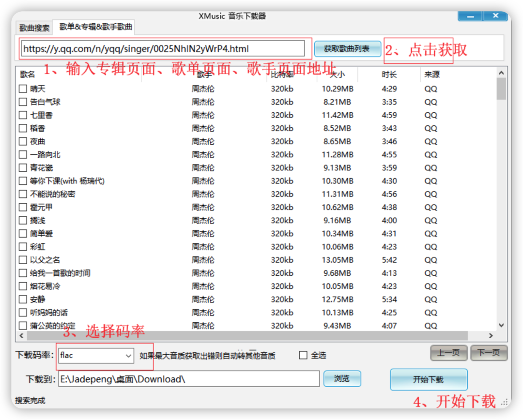This screenshot has height=420, width=523.
Task: Check the checkbox next to 晴天
Action: pos(22,89)
